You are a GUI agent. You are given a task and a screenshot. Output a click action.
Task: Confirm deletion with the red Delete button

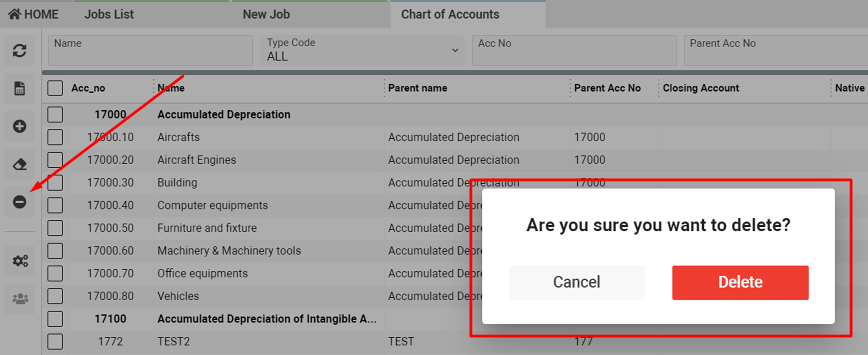(740, 282)
